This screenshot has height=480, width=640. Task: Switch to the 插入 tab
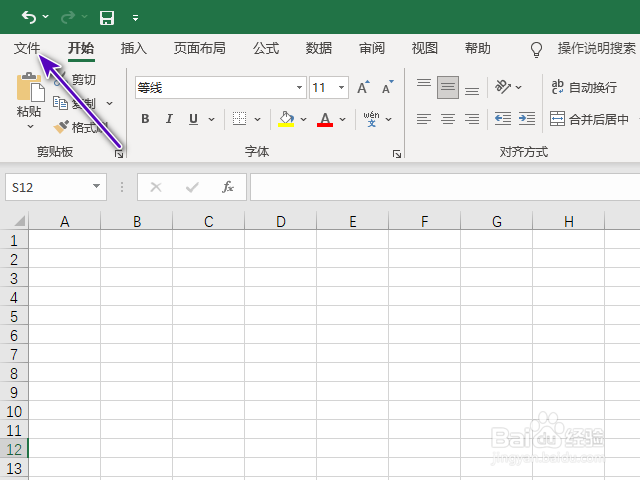point(133,48)
